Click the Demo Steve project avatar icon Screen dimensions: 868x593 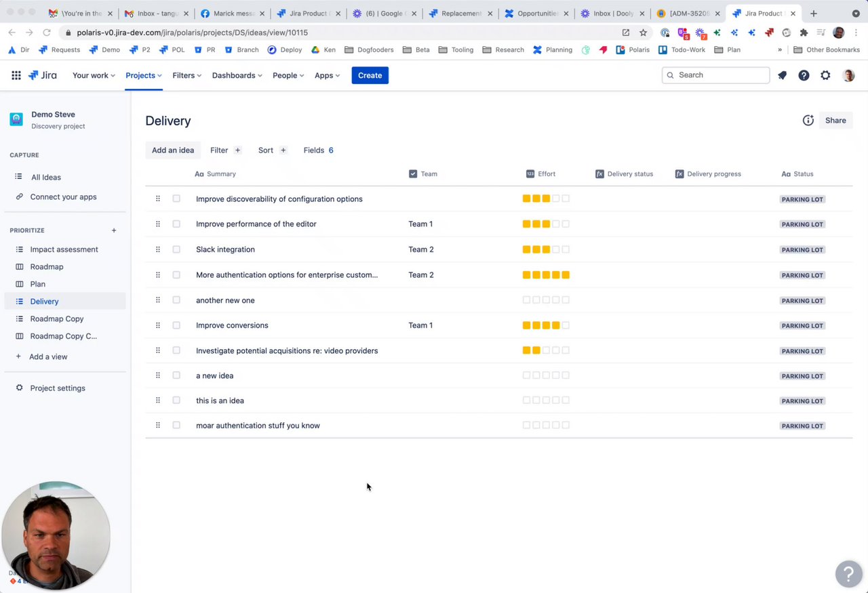[x=16, y=119]
